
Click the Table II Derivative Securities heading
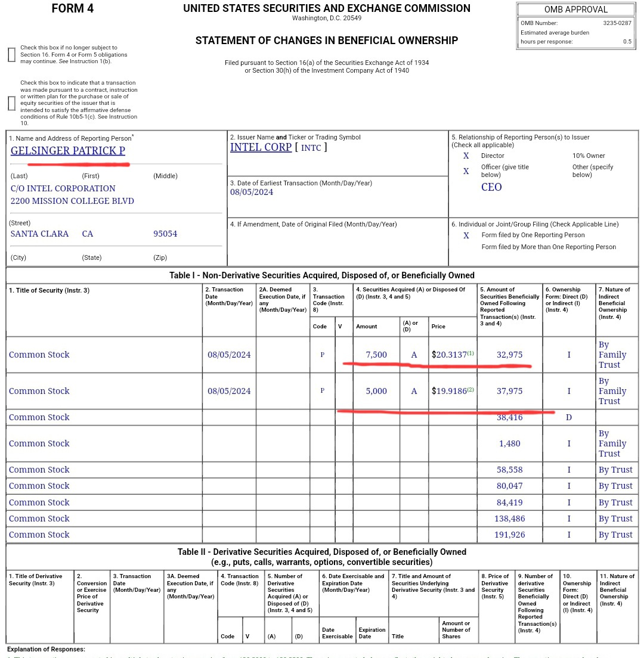click(321, 557)
